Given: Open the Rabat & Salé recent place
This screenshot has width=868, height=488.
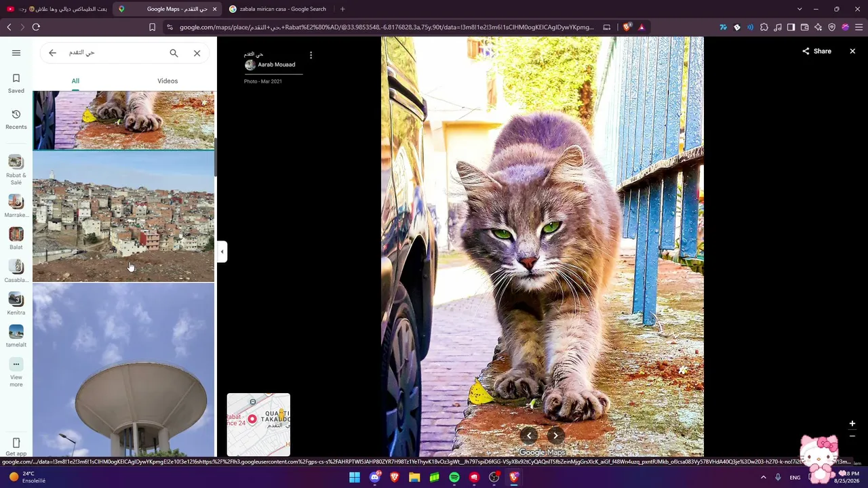Looking at the screenshot, I should click(16, 169).
